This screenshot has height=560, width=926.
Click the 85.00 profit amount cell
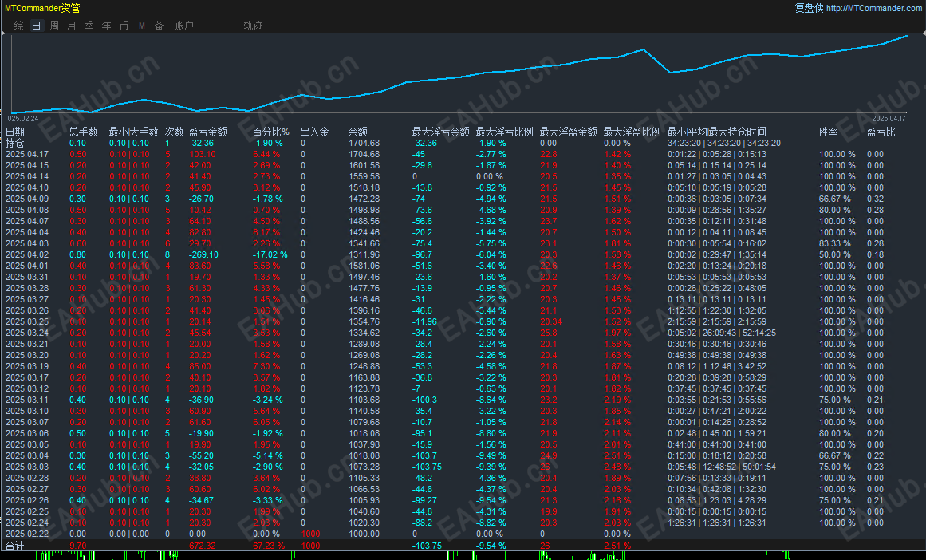tap(200, 366)
